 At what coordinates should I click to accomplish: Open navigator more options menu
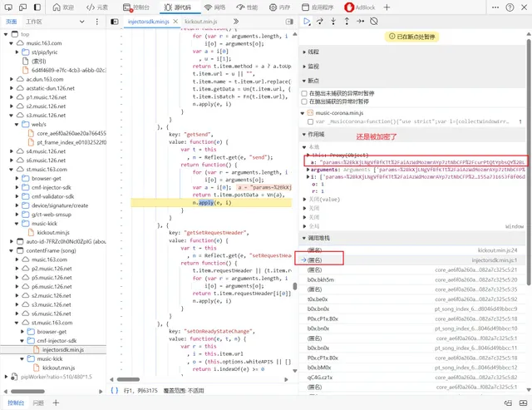coord(97,22)
